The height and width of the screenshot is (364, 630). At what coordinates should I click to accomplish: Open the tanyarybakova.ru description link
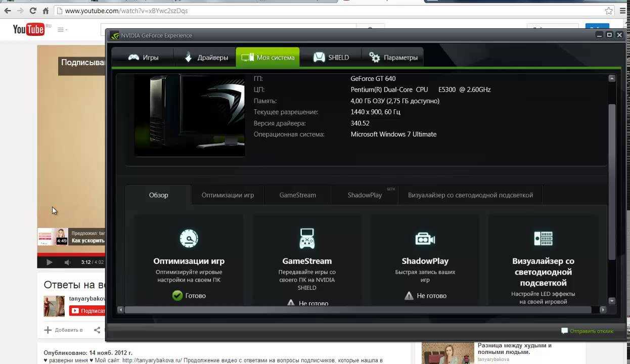(152, 360)
